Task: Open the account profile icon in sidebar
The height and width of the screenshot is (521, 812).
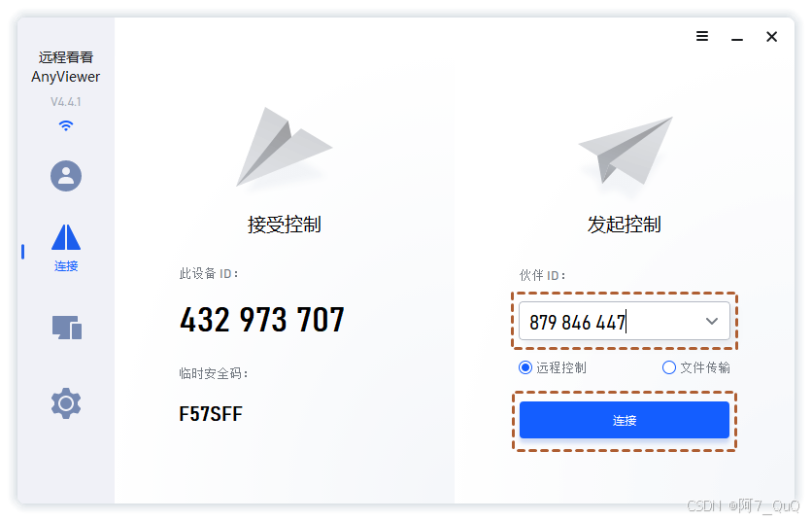Action: (66, 176)
